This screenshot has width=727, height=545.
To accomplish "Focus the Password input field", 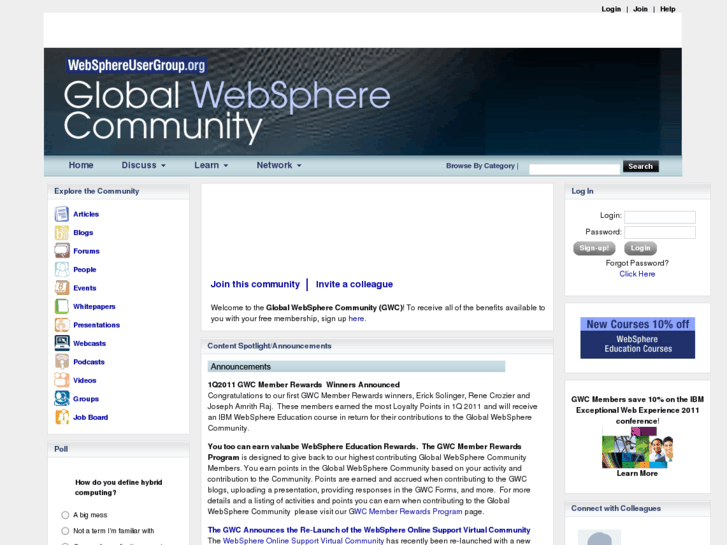I will click(x=660, y=232).
